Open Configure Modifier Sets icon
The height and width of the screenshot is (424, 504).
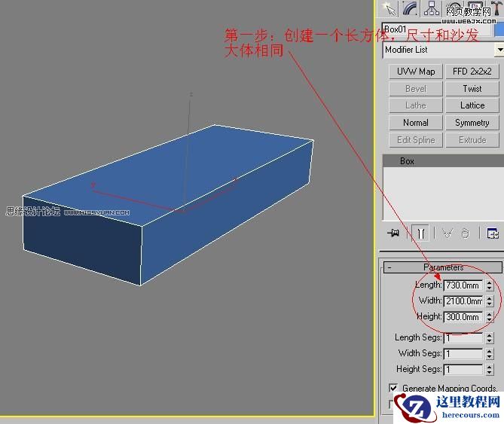point(493,233)
